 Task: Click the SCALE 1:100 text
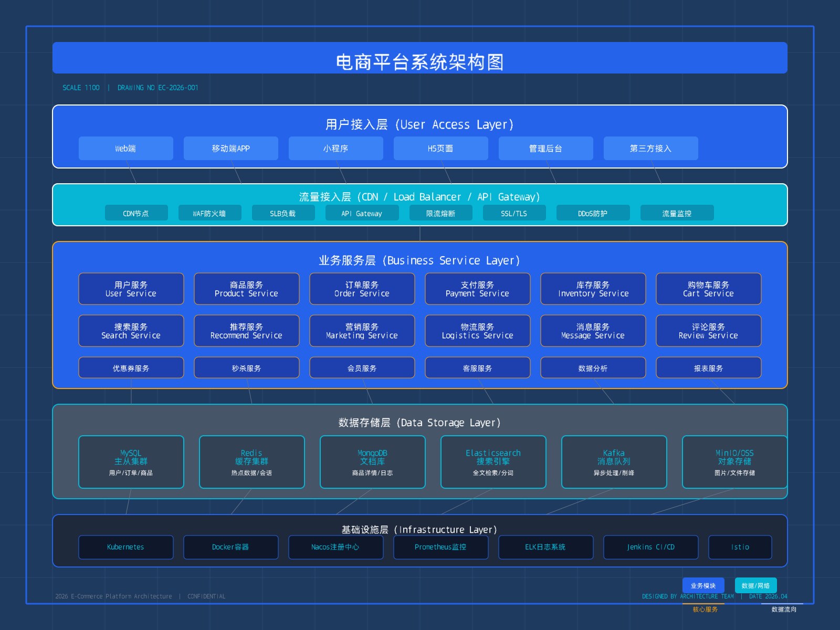(81, 88)
